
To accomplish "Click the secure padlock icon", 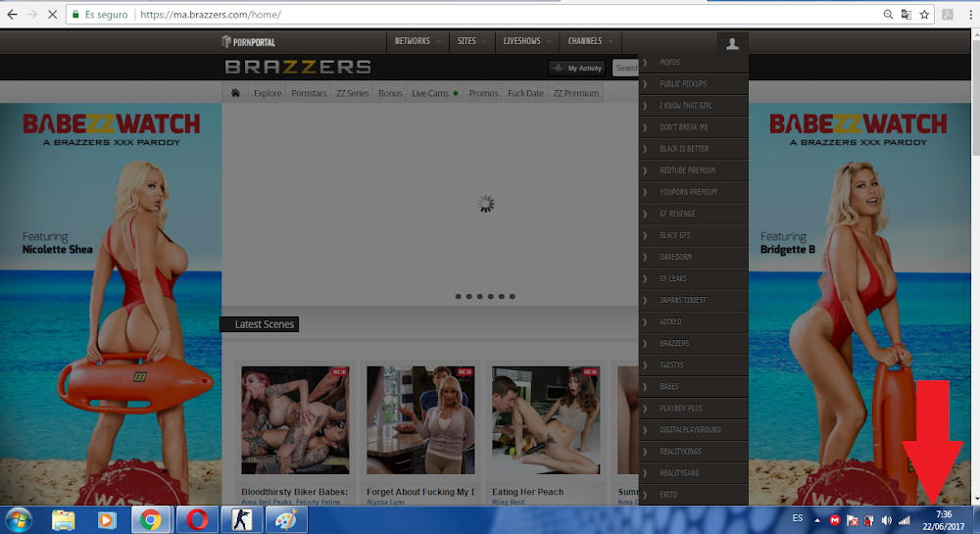I will click(x=75, y=15).
